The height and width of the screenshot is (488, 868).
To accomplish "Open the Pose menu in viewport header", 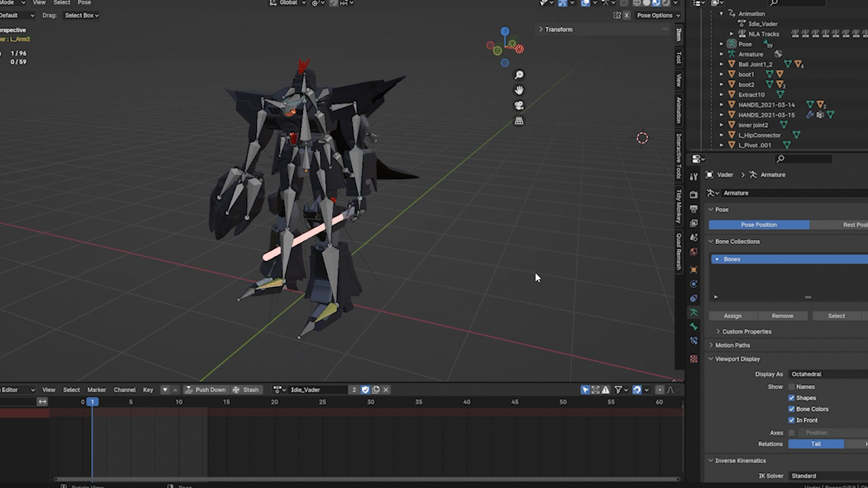I will point(84,3).
